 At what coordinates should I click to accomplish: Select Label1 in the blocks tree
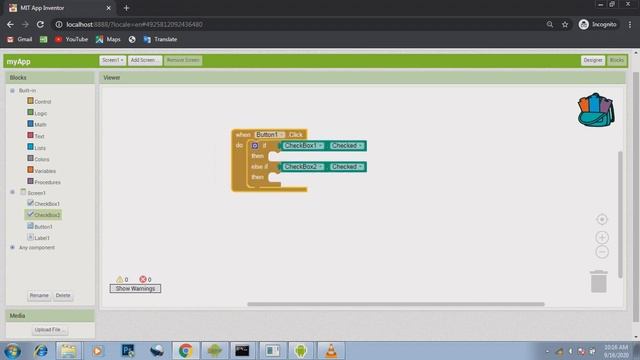(x=38, y=237)
